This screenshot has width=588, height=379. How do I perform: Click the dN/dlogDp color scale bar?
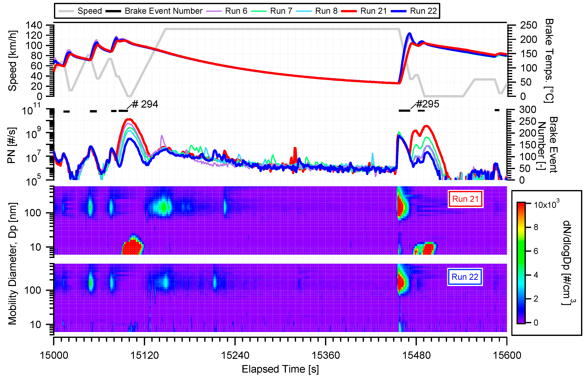tap(521, 263)
